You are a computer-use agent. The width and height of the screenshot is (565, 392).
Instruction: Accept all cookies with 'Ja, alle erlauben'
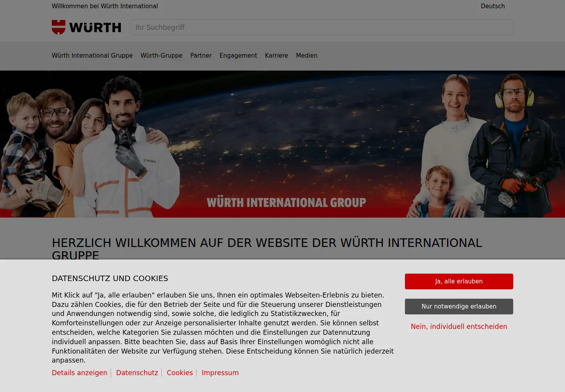(459, 281)
